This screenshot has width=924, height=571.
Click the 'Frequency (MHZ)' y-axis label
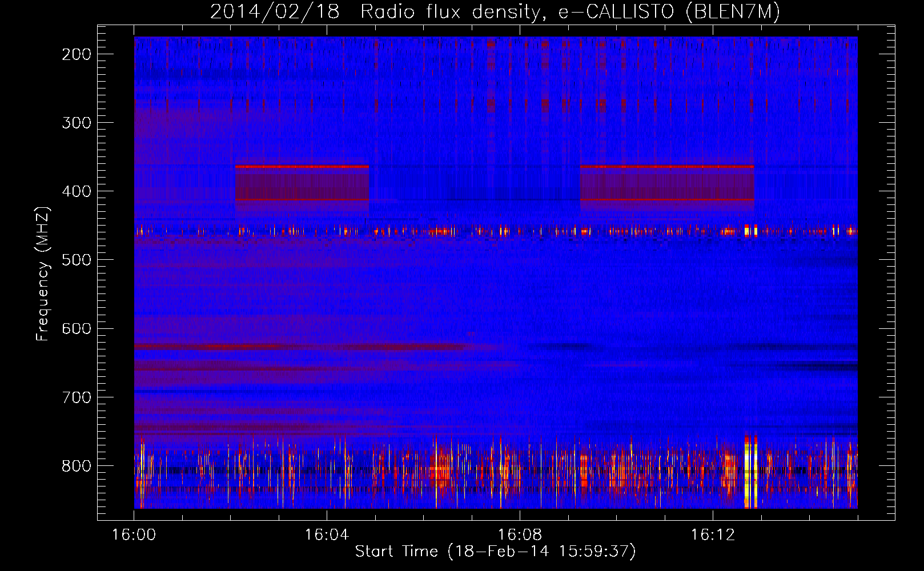point(43,274)
